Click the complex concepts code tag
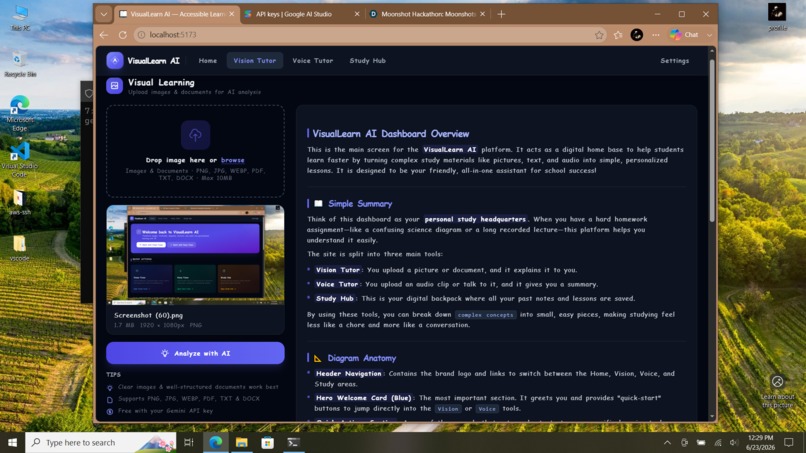Image resolution: width=806 pixels, height=453 pixels. pyautogui.click(x=485, y=315)
